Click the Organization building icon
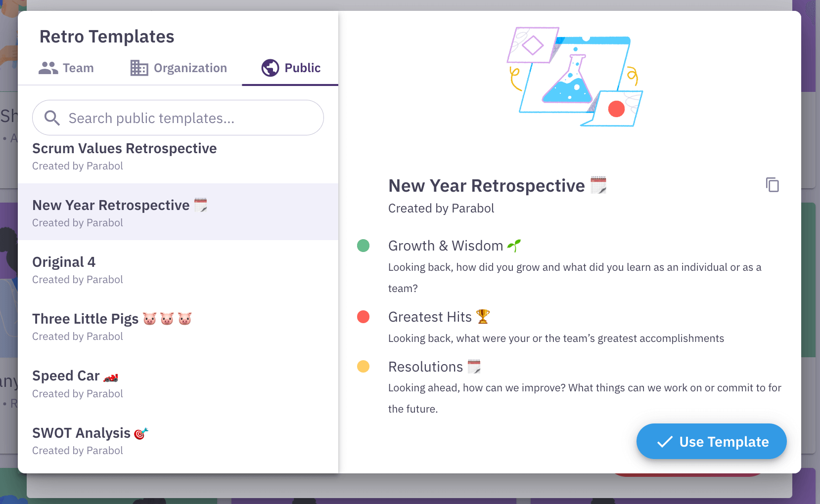 coord(139,68)
